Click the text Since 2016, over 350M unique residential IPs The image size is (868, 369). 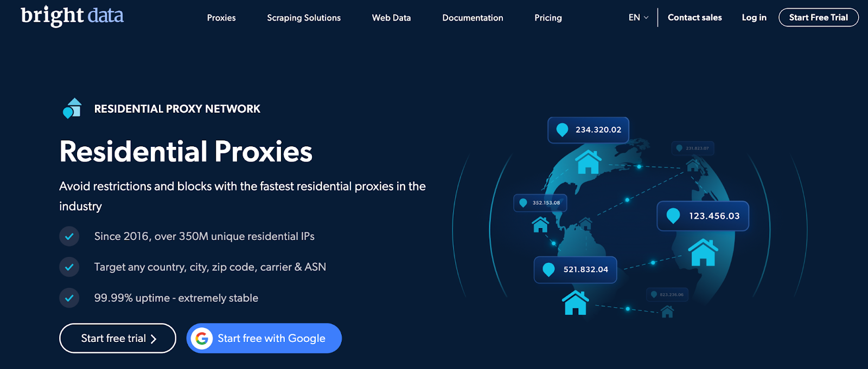(205, 236)
